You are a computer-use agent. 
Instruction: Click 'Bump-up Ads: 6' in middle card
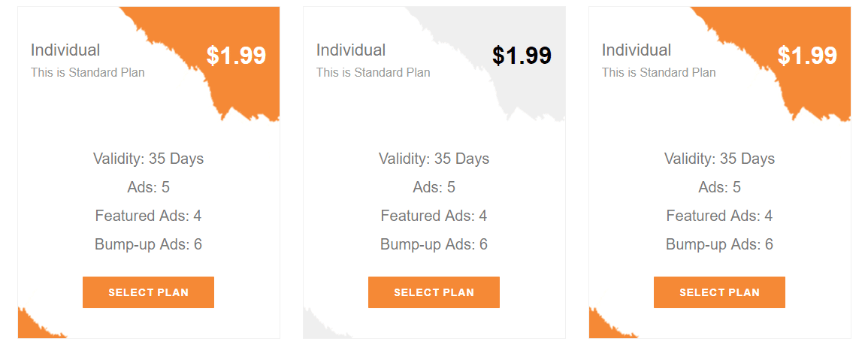pos(434,244)
